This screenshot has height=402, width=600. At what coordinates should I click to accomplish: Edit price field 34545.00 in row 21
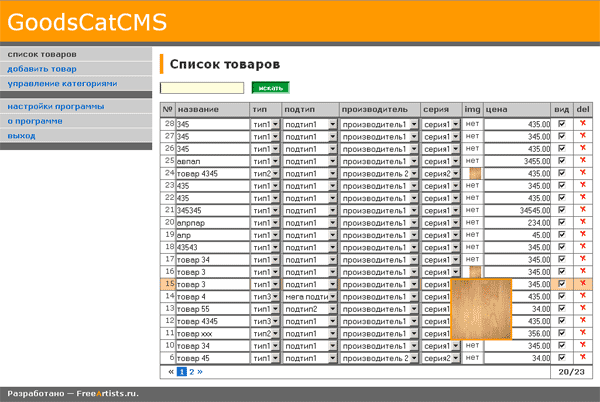click(518, 210)
